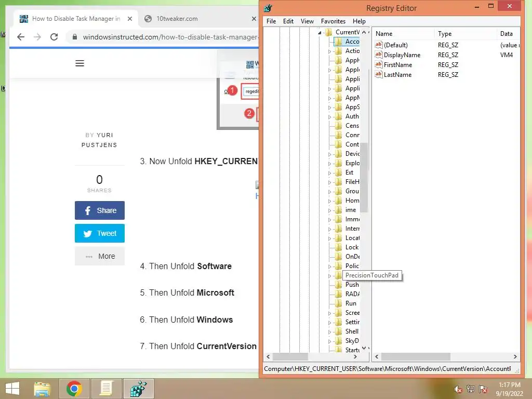Expand the PrecisionTouchPad registry key

329,276
